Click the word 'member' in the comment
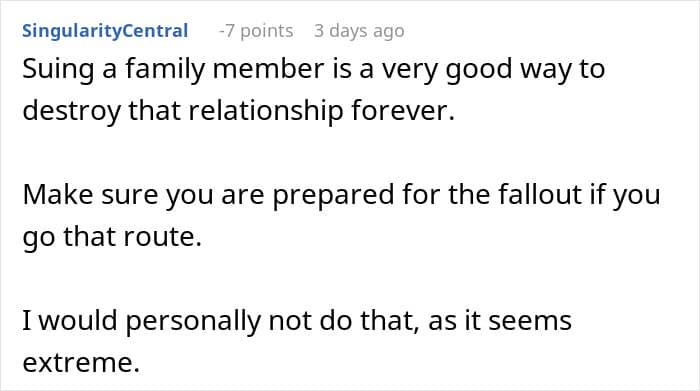Image resolution: width=700 pixels, height=391 pixels. (x=268, y=69)
